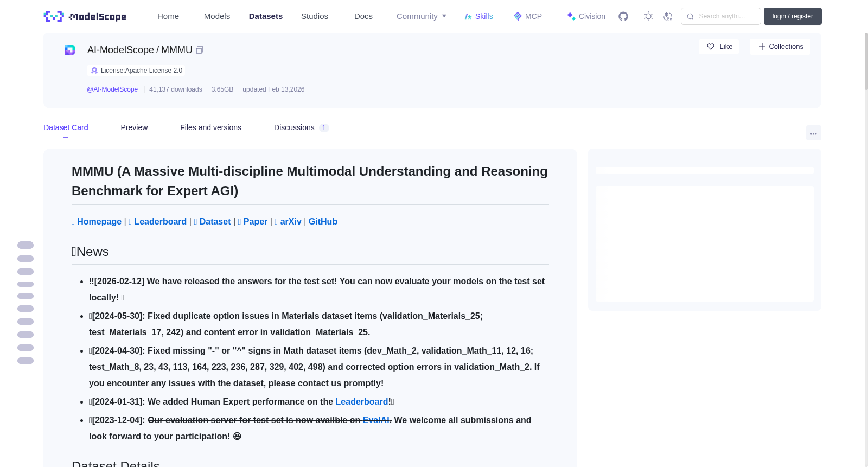Click the "updated Feb 13,2026" text
This screenshot has height=467, width=868.
[x=273, y=89]
